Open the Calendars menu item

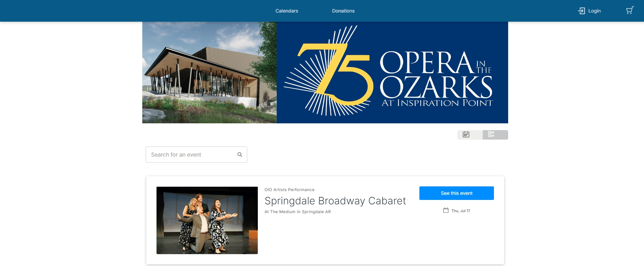point(287,11)
